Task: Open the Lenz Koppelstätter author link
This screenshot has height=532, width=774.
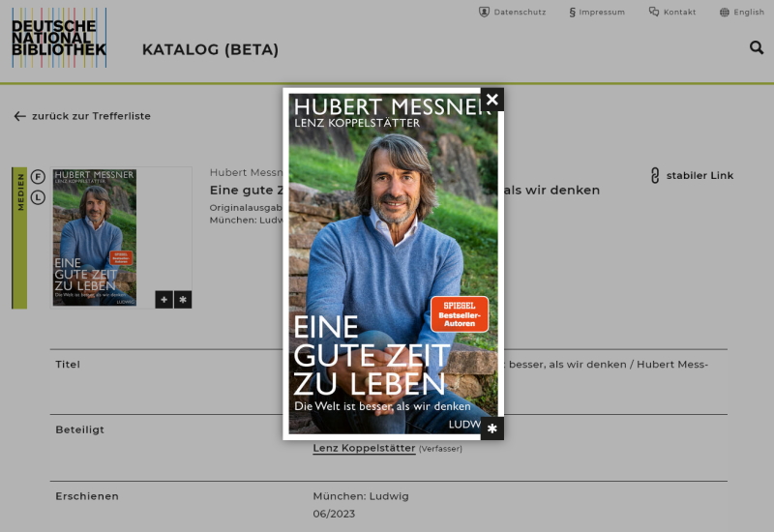Action: pyautogui.click(x=364, y=448)
